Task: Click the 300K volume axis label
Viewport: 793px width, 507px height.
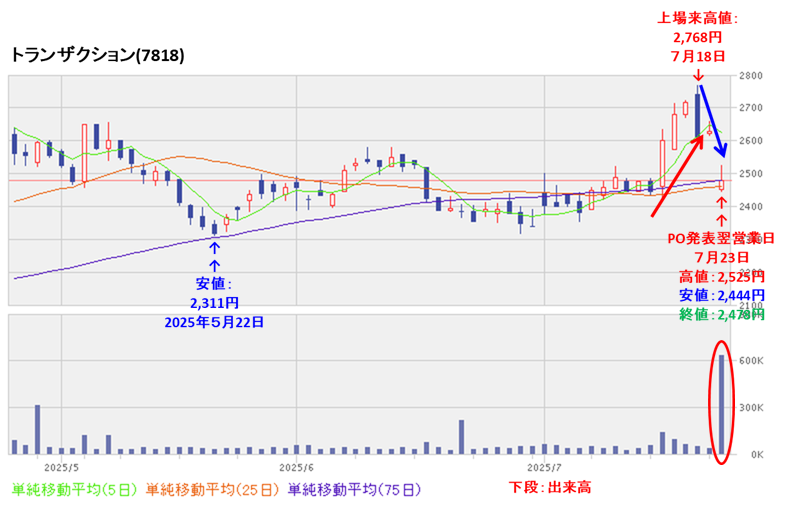Action: point(751,408)
